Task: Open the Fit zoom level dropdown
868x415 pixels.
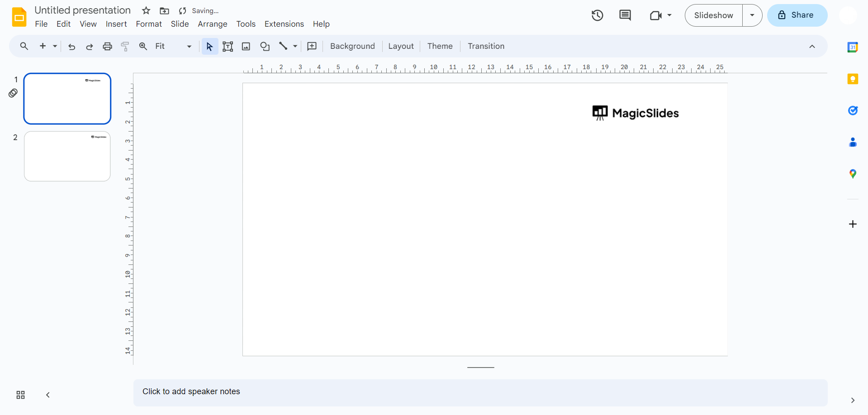Action: click(174, 46)
